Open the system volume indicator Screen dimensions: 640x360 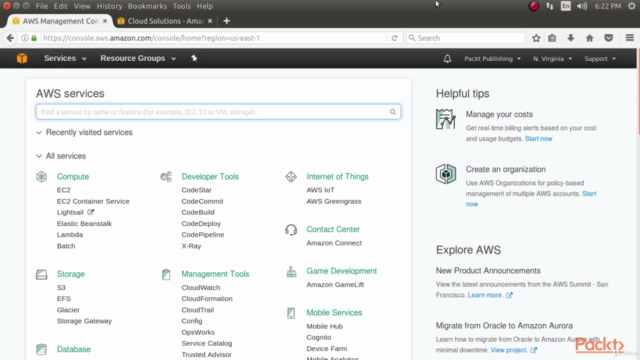coord(582,6)
